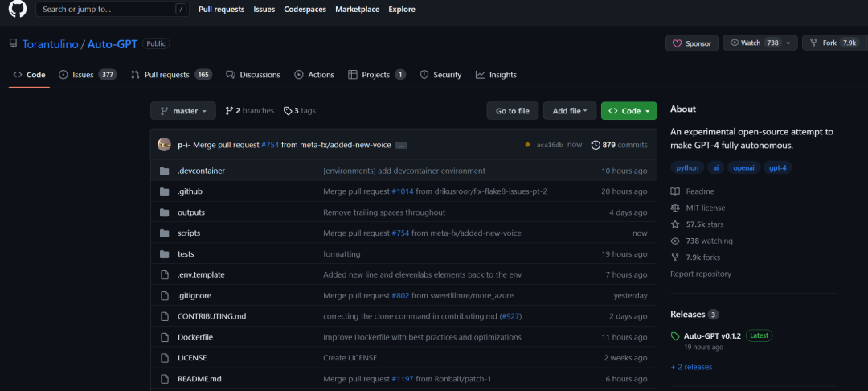Click the .devcontainer folder icon
This screenshot has width=868, height=391.
[165, 171]
